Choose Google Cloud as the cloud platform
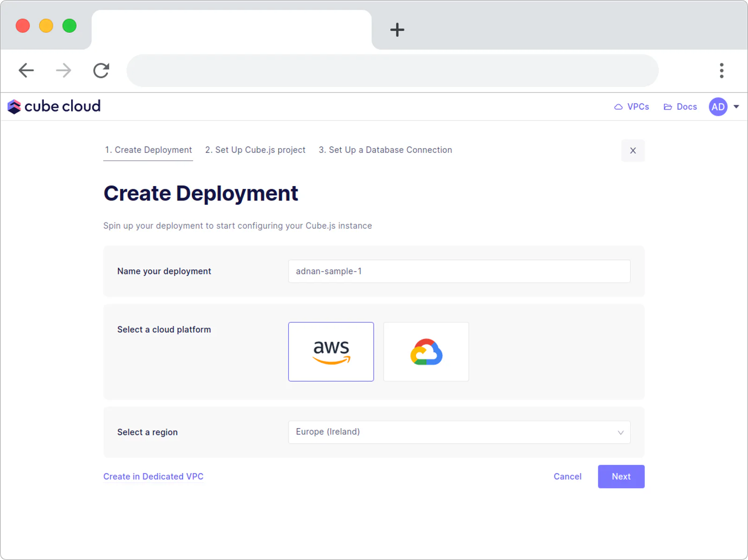The height and width of the screenshot is (560, 748). (426, 352)
